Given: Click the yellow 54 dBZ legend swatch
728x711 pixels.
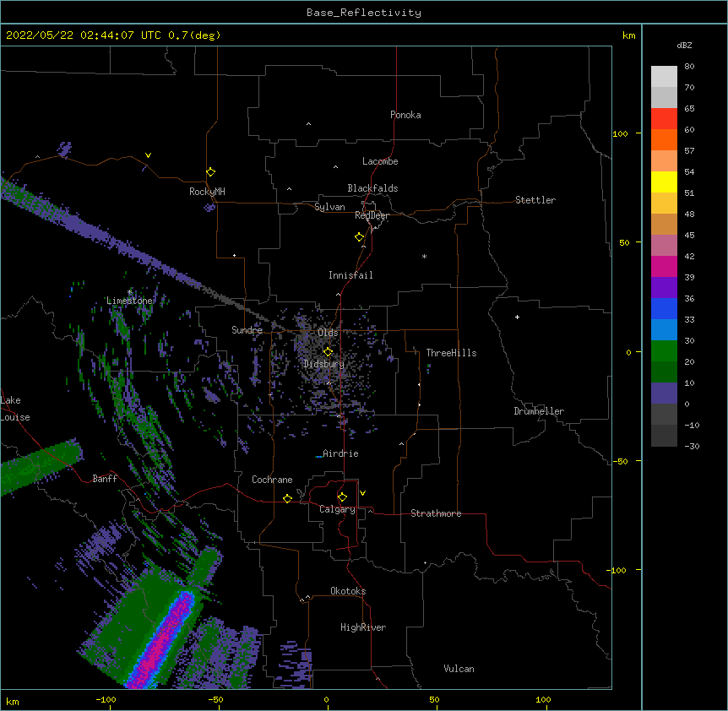Looking at the screenshot, I should point(664,182).
